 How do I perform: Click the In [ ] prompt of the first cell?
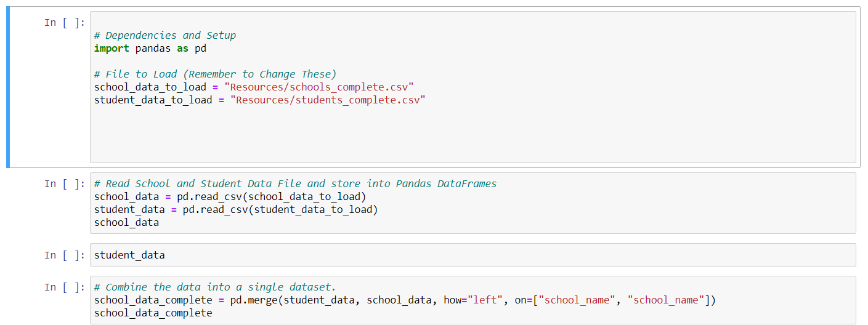coord(65,22)
